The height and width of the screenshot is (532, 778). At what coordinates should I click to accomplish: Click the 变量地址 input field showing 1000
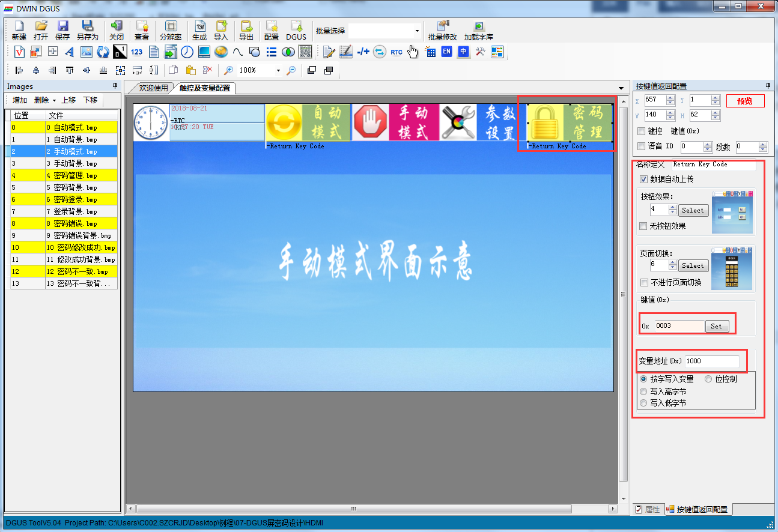(x=712, y=361)
